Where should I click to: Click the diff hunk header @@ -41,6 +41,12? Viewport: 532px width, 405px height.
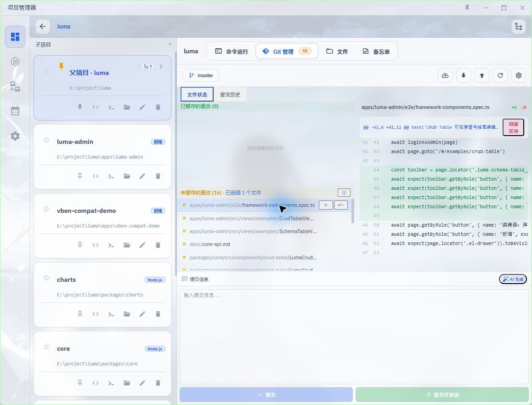coord(430,127)
